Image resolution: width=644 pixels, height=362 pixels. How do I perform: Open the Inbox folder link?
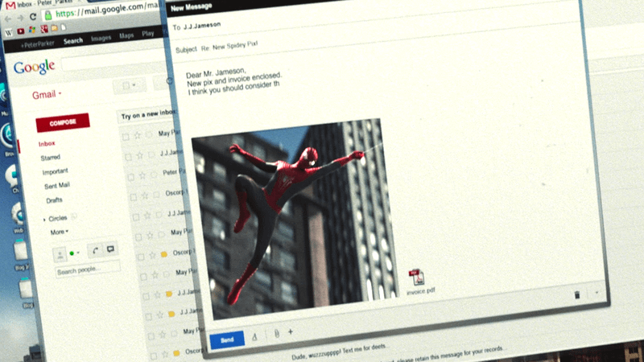47,144
